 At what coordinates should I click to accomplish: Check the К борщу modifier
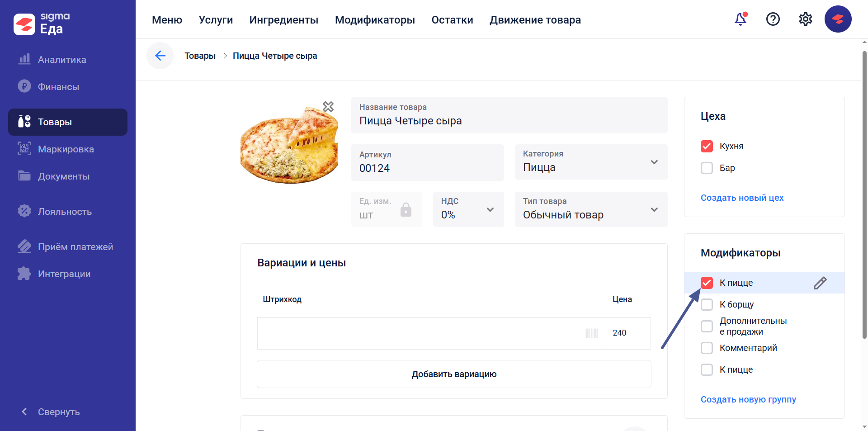pos(707,304)
